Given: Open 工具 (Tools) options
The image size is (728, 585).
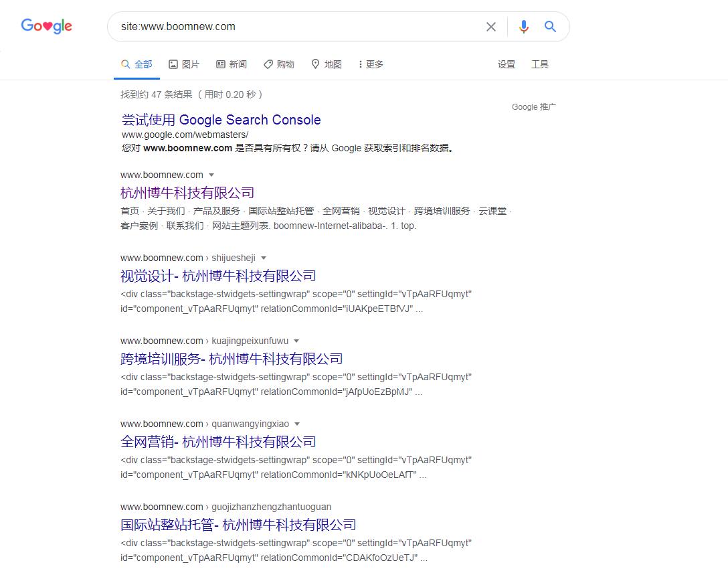Looking at the screenshot, I should [x=540, y=64].
